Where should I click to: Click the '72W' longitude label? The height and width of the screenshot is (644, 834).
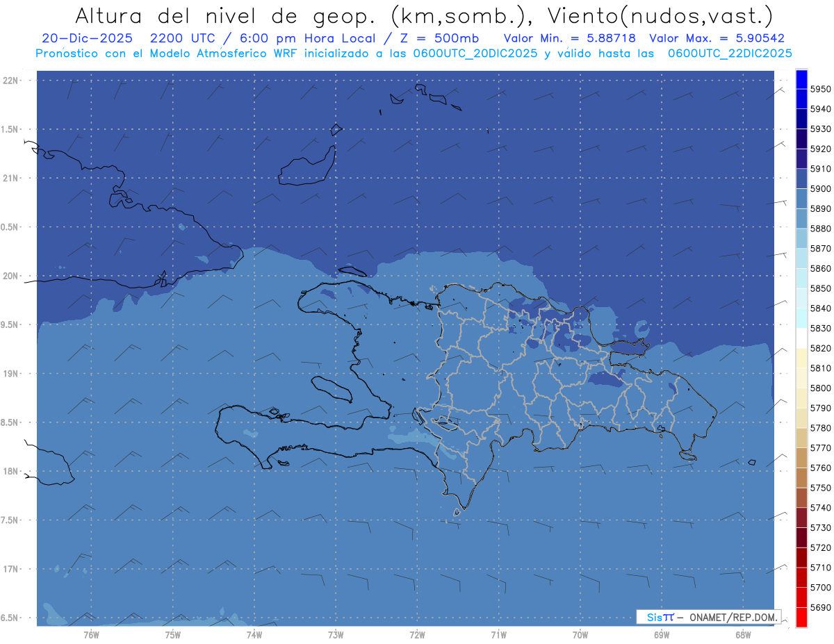[x=417, y=634]
